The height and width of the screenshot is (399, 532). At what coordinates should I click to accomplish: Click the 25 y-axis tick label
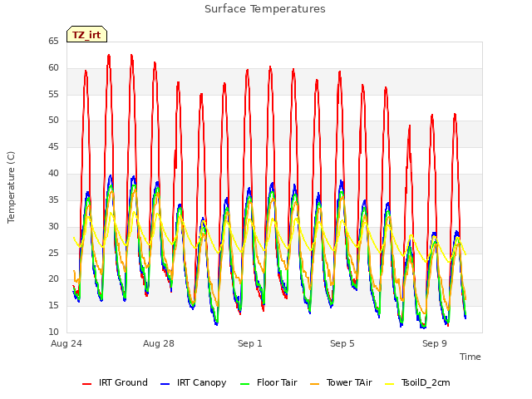point(53,253)
